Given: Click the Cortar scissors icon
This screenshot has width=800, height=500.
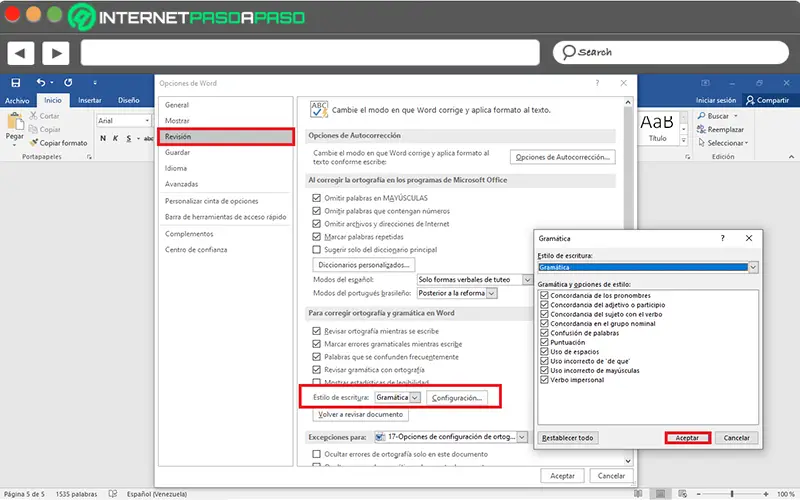Looking at the screenshot, I should (33, 116).
